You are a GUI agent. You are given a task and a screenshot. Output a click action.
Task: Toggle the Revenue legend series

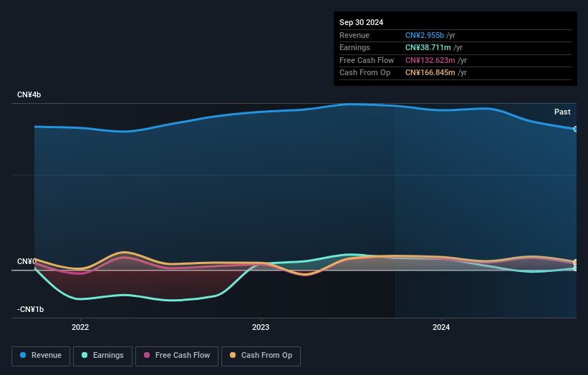pyautogui.click(x=41, y=356)
